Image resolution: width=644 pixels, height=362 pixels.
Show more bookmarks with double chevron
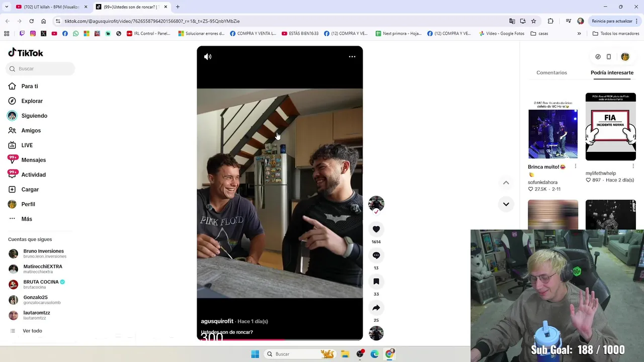click(x=579, y=34)
